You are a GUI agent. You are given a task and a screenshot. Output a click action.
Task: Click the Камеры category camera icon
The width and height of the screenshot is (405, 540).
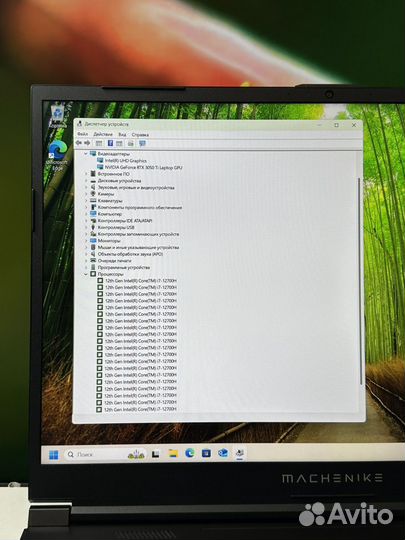coord(93,194)
